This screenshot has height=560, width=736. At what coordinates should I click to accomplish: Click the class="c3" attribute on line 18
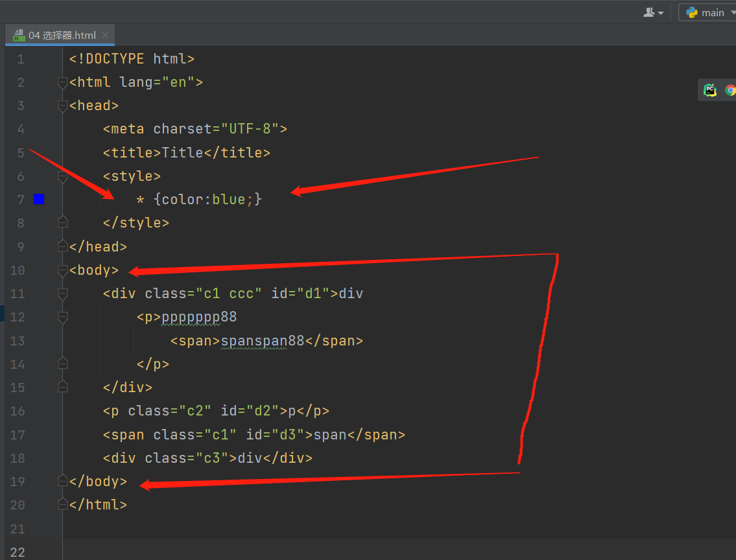[186, 458]
